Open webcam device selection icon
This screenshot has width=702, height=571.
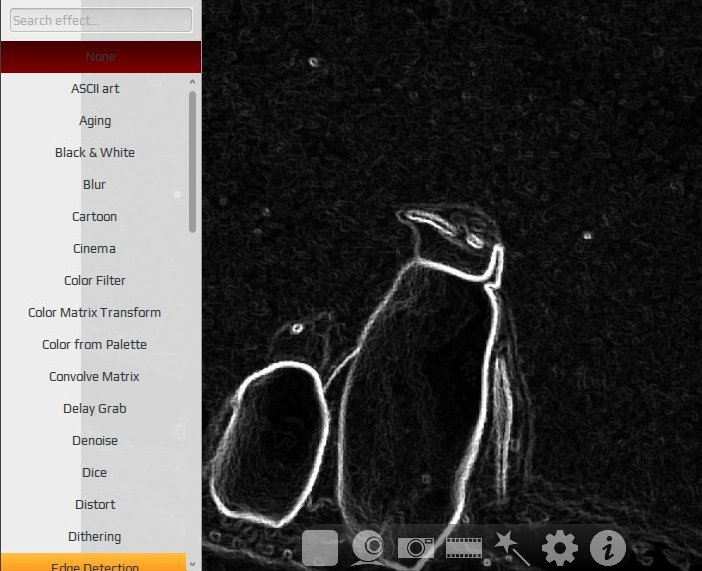(368, 547)
